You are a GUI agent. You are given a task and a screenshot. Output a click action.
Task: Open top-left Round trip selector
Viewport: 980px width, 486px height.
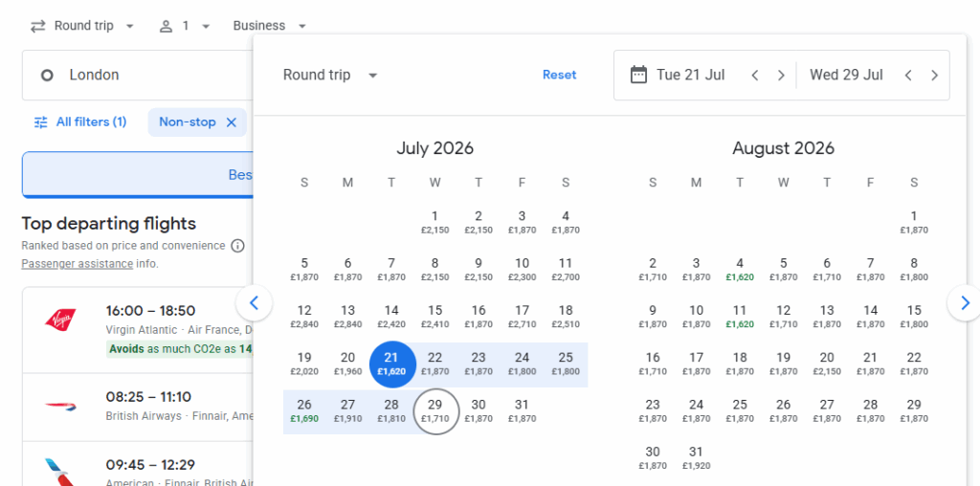(x=82, y=26)
